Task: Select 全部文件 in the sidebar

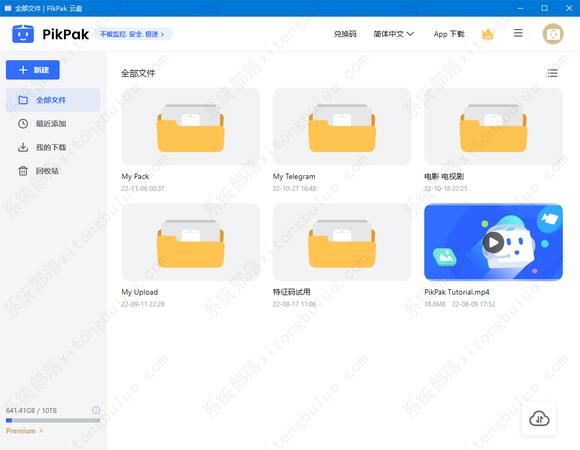Action: (x=53, y=100)
